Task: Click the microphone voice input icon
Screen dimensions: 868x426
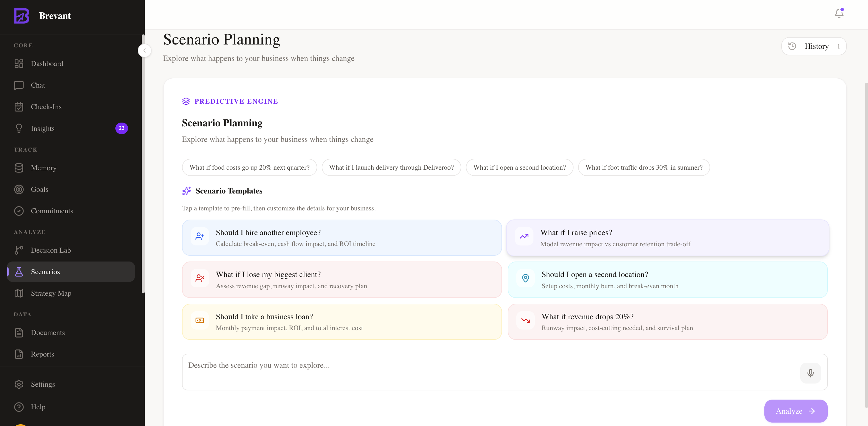Action: pos(810,373)
